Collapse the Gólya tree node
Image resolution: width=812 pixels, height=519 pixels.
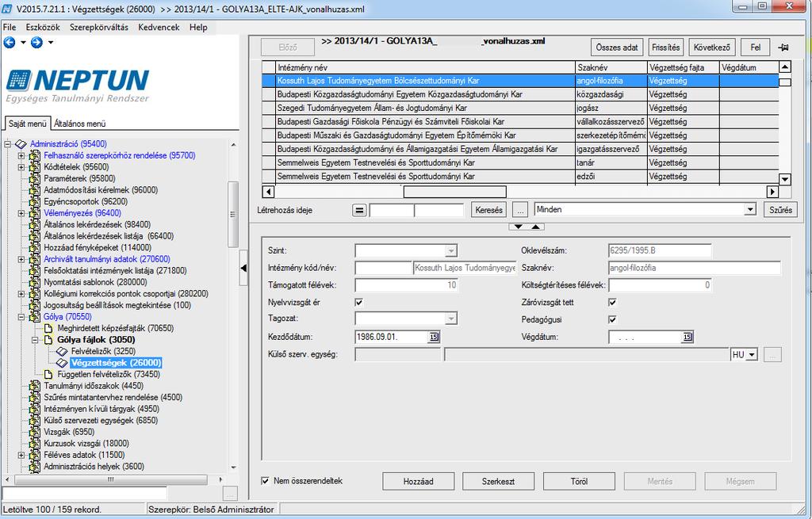coord(21,317)
